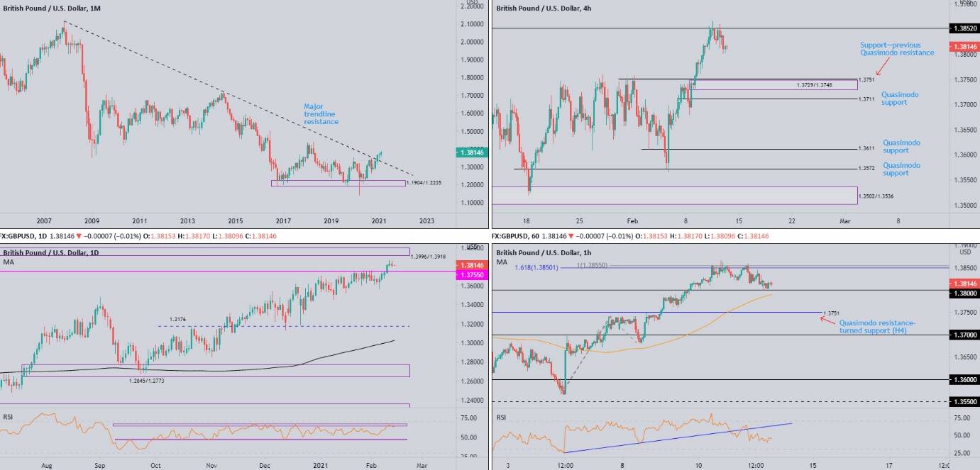
Task: Select the 'Support—previous Quasimodo resistance' annotation
Action: (897, 48)
